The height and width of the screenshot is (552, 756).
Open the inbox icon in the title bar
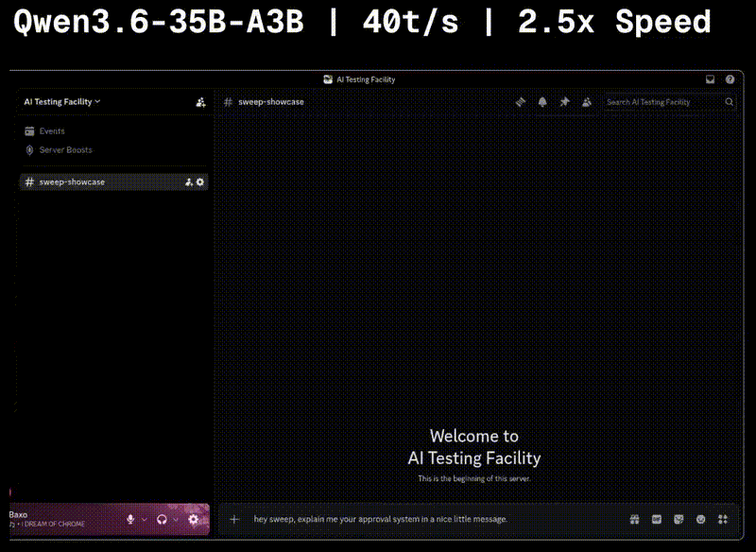(710, 79)
